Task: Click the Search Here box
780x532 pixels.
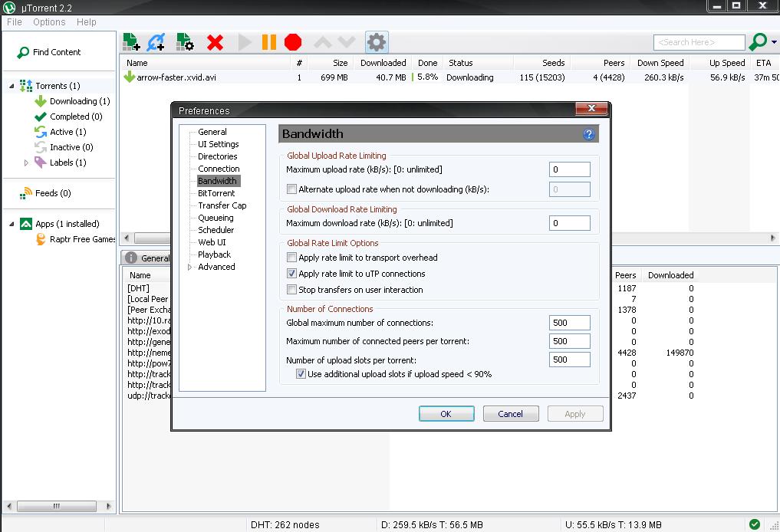Action: 699,42
